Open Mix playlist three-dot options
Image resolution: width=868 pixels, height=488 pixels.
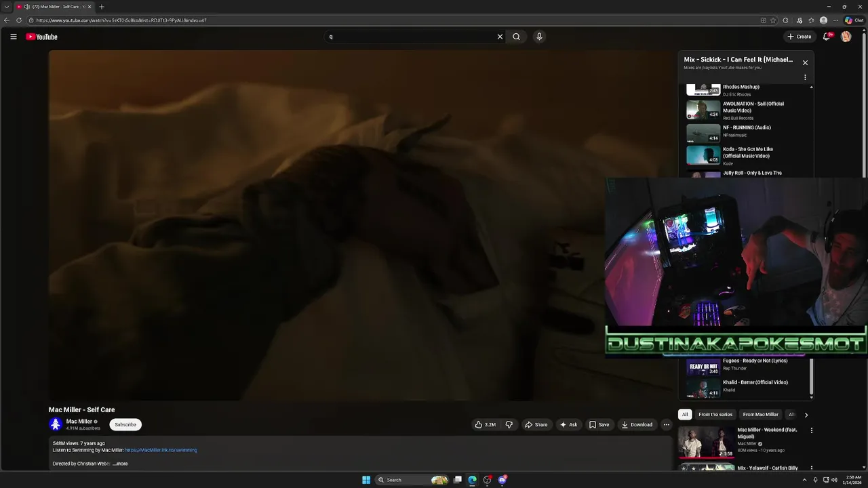point(805,77)
